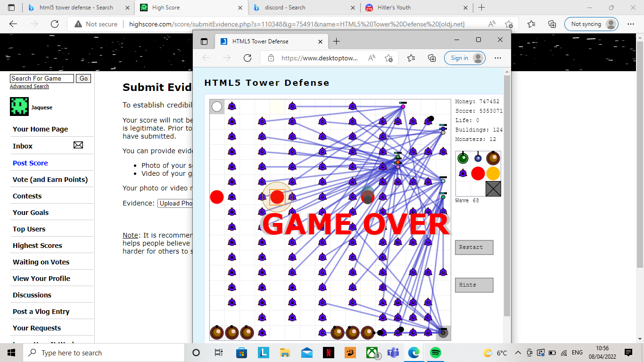The height and width of the screenshot is (362, 644).
Task: Select the gray X sell tool
Action: 493,189
